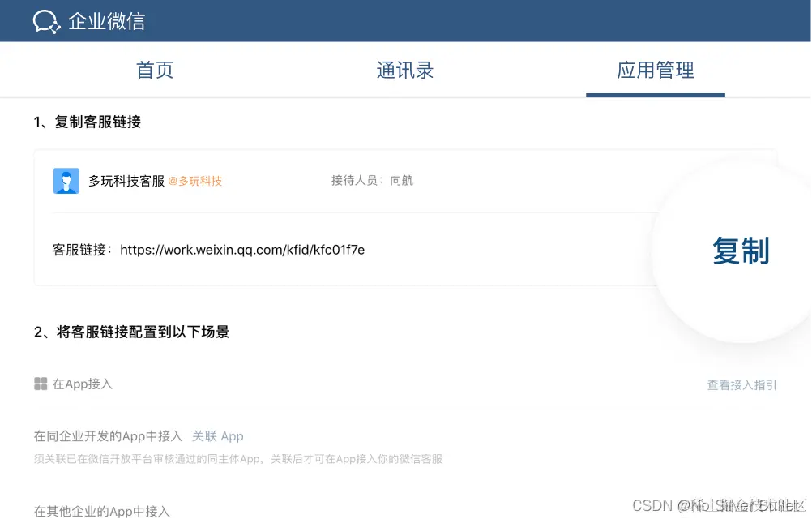Click the 多玩科技客服 account name
812x519 pixels.
point(126,181)
